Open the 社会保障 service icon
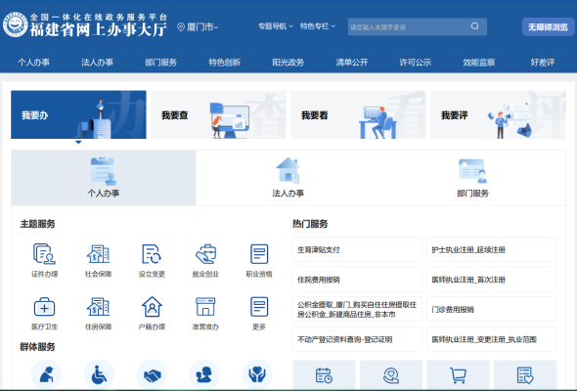This screenshot has height=392, width=577. point(98,254)
